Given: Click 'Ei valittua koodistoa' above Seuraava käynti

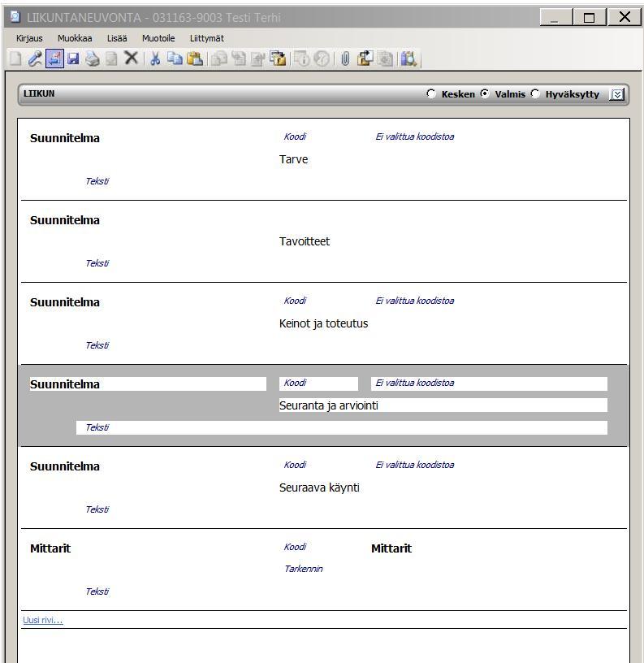Looking at the screenshot, I should [x=414, y=465].
